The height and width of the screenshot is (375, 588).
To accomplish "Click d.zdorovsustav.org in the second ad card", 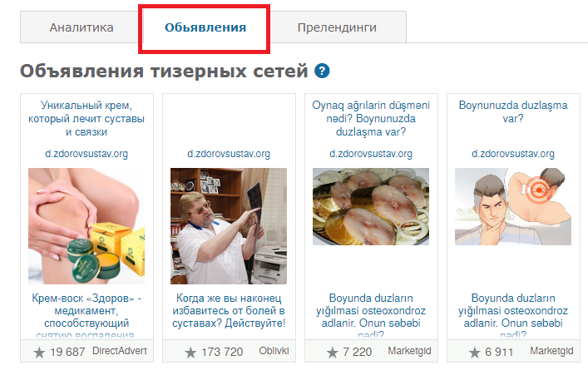I will coord(229,154).
